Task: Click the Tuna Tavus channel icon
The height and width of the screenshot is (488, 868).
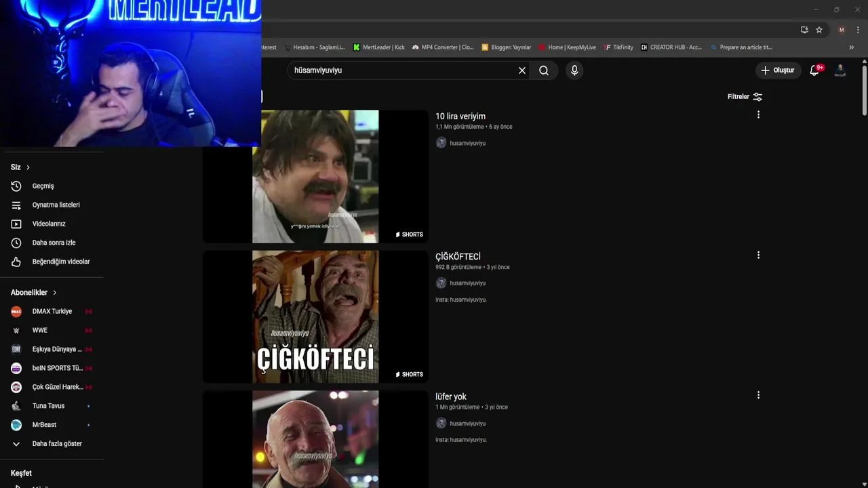Action: 16,406
